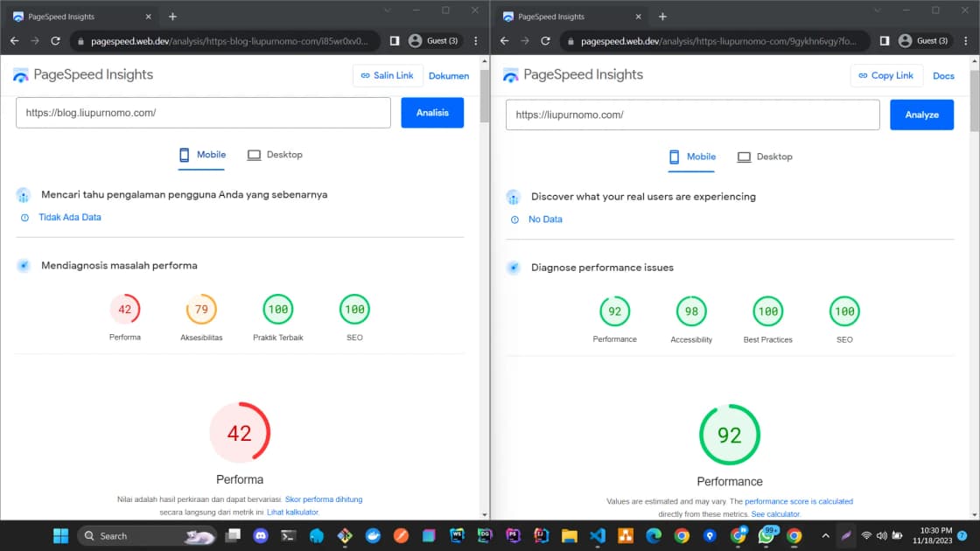Open the Lihat kalkulator link
This screenshot has height=551, width=980.
point(293,513)
